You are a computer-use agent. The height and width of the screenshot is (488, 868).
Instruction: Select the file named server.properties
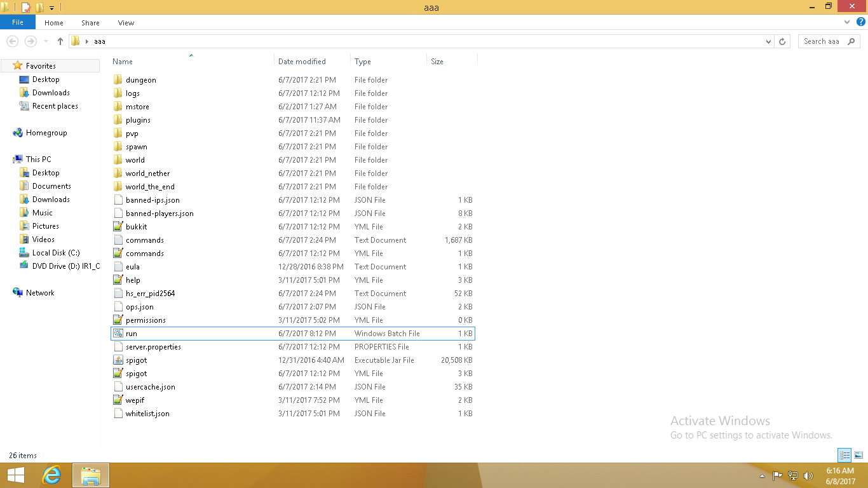coord(153,347)
